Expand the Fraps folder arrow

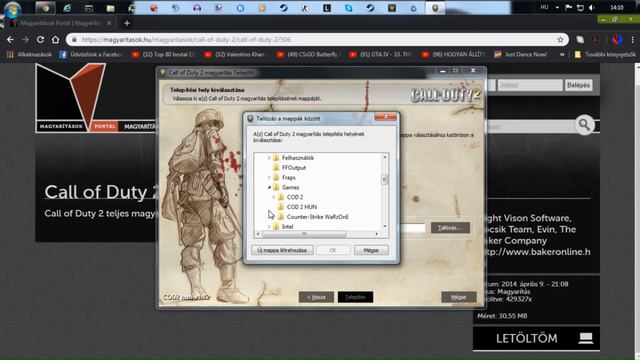[x=269, y=177]
